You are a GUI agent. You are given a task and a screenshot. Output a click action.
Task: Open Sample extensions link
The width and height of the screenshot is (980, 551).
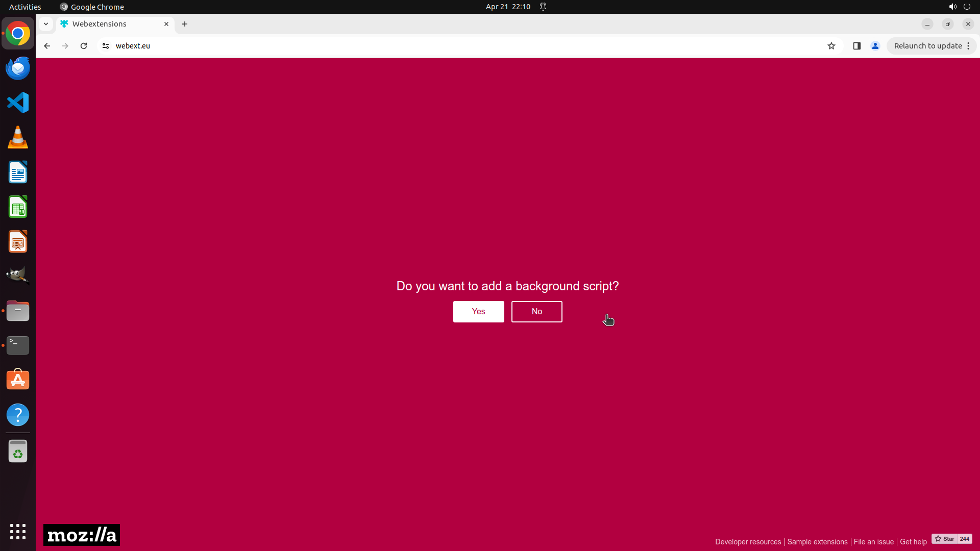point(817,542)
